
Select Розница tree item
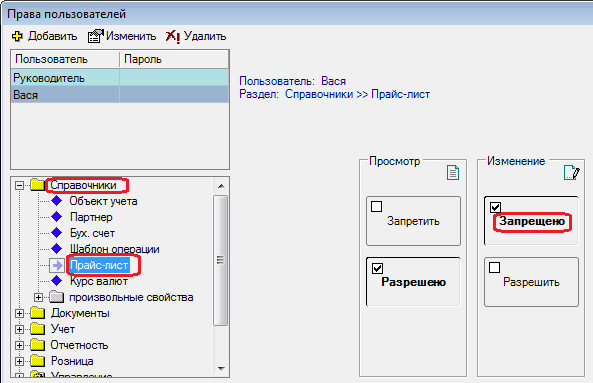72,361
